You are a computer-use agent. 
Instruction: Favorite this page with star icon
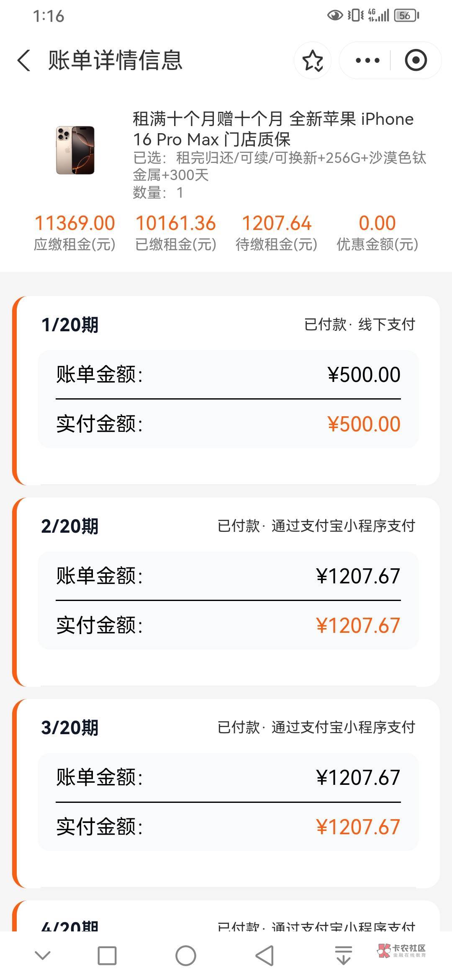313,60
